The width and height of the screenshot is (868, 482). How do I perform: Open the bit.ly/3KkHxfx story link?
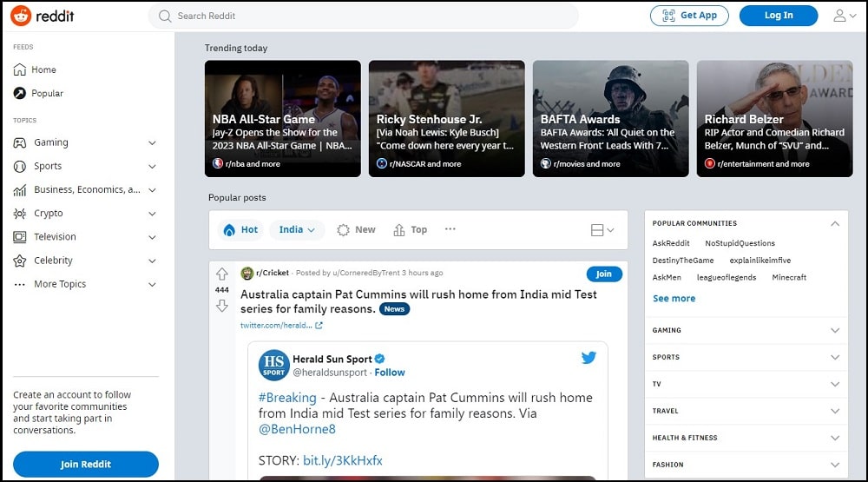(x=343, y=461)
